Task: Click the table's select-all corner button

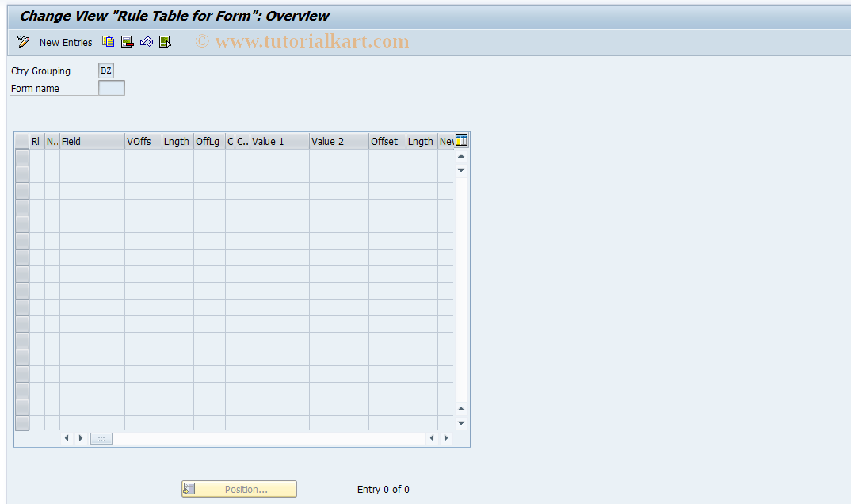Action: pos(21,141)
